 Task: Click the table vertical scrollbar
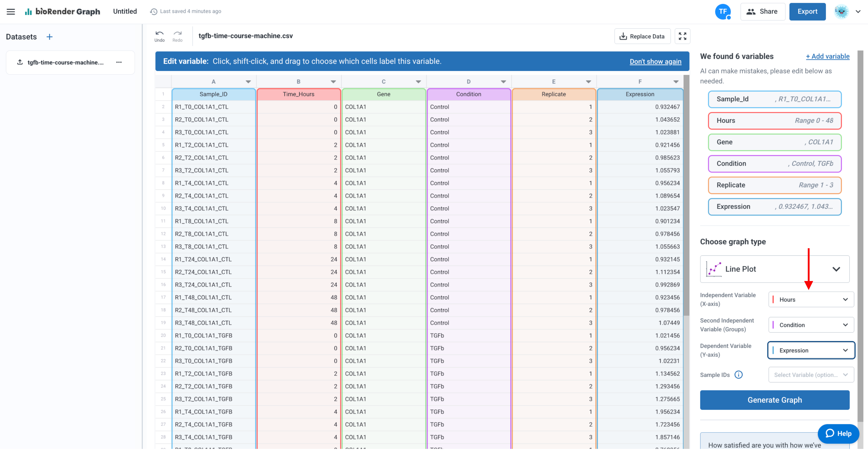[x=686, y=195]
